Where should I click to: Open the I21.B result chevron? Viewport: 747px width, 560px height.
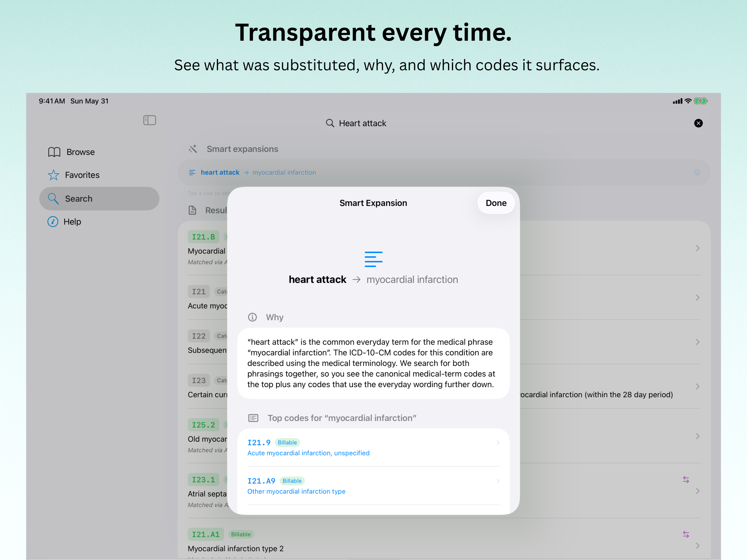point(698,248)
